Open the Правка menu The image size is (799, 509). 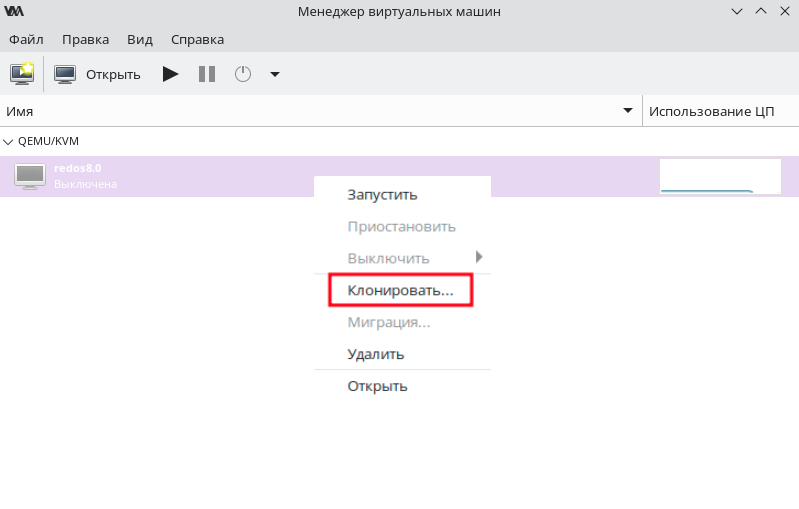(85, 40)
